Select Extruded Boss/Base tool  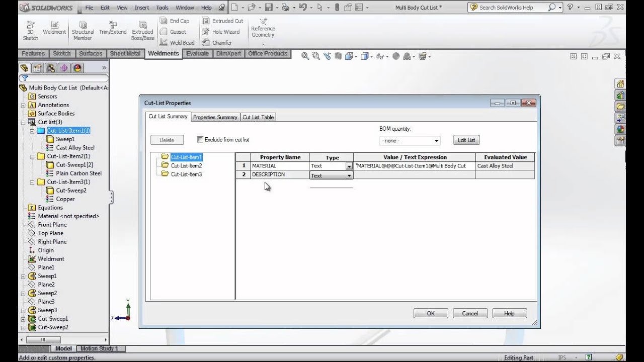click(x=143, y=31)
